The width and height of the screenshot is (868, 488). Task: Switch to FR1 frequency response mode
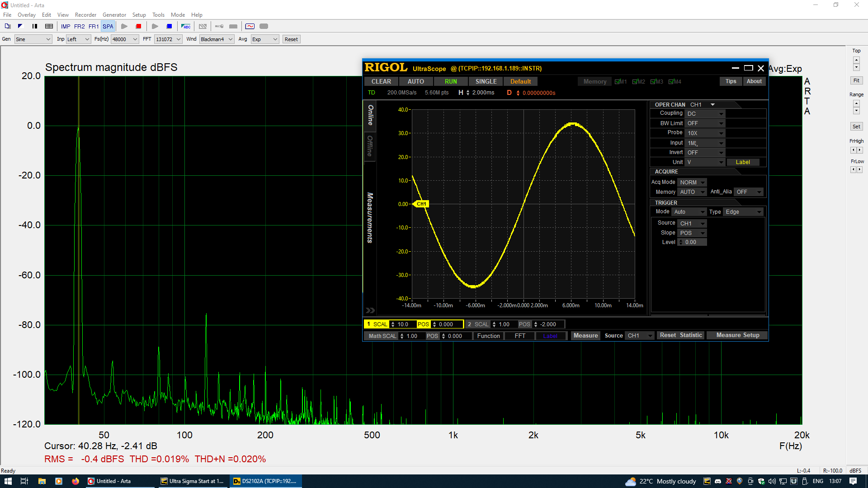coord(94,26)
